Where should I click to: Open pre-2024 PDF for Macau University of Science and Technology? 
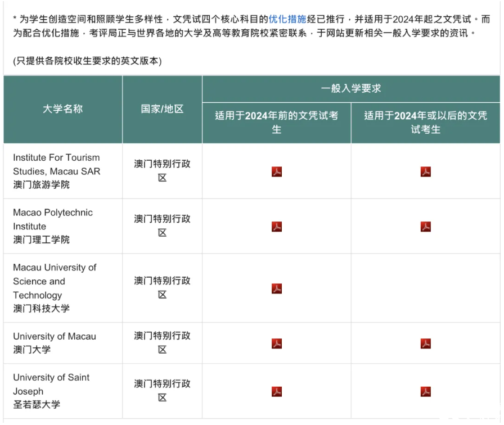coord(276,288)
